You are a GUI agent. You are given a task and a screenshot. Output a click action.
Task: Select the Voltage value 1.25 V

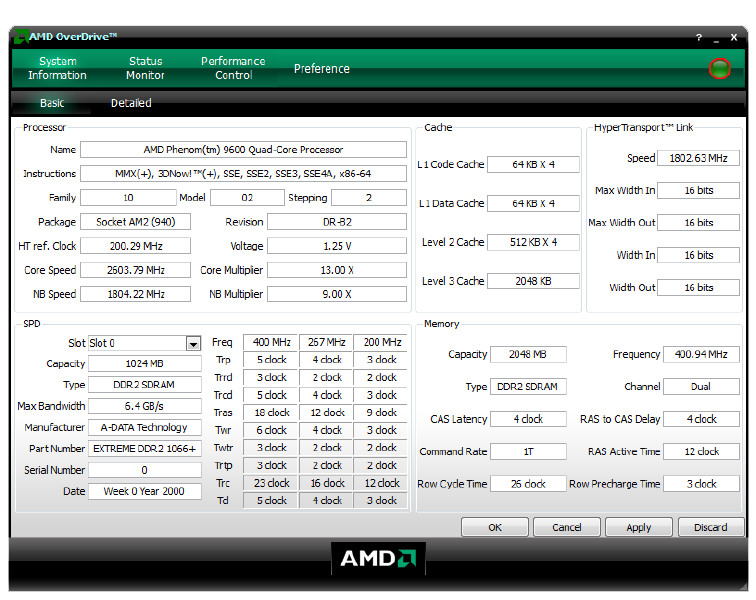click(337, 246)
